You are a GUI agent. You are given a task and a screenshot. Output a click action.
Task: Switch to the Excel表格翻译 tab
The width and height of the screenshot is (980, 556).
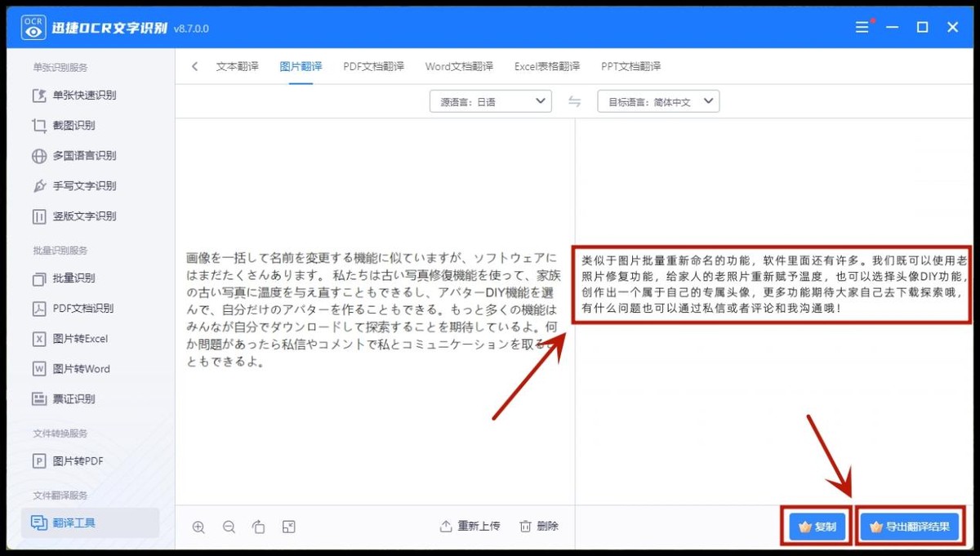547,66
